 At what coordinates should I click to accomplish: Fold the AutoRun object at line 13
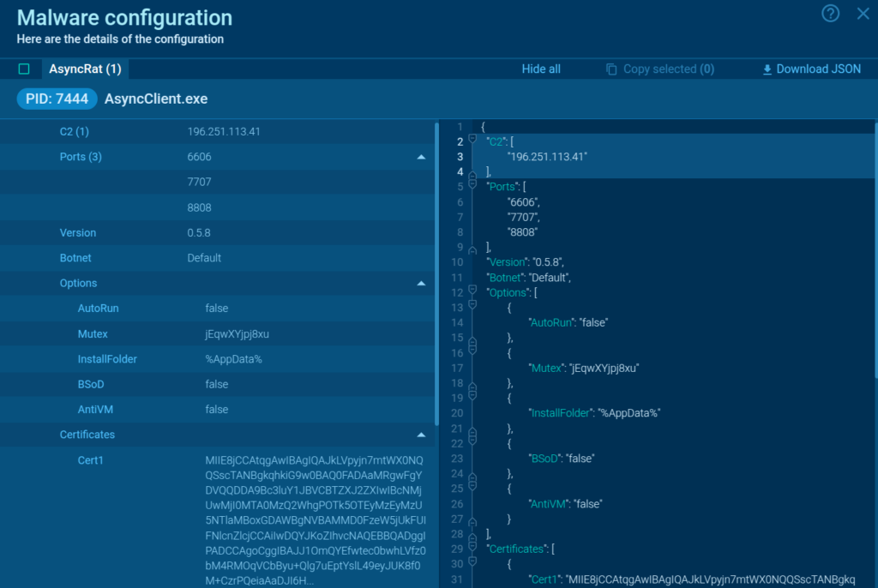point(472,308)
